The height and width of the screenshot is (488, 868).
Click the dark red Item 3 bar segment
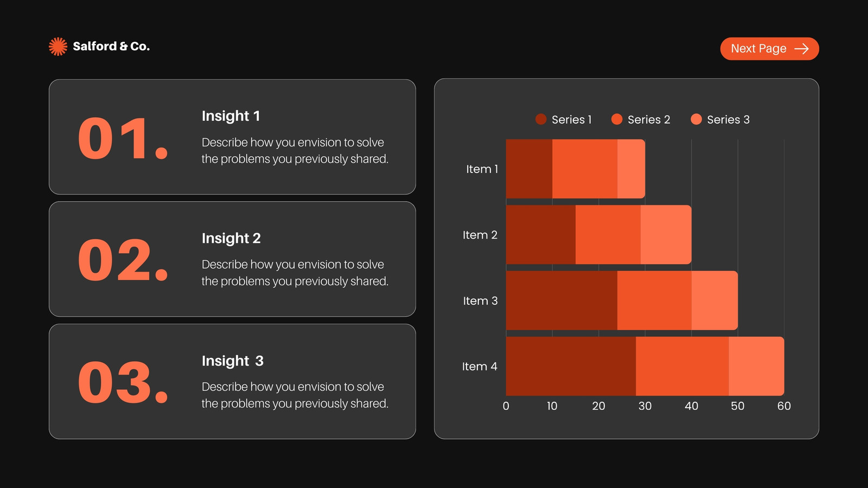[x=561, y=300]
